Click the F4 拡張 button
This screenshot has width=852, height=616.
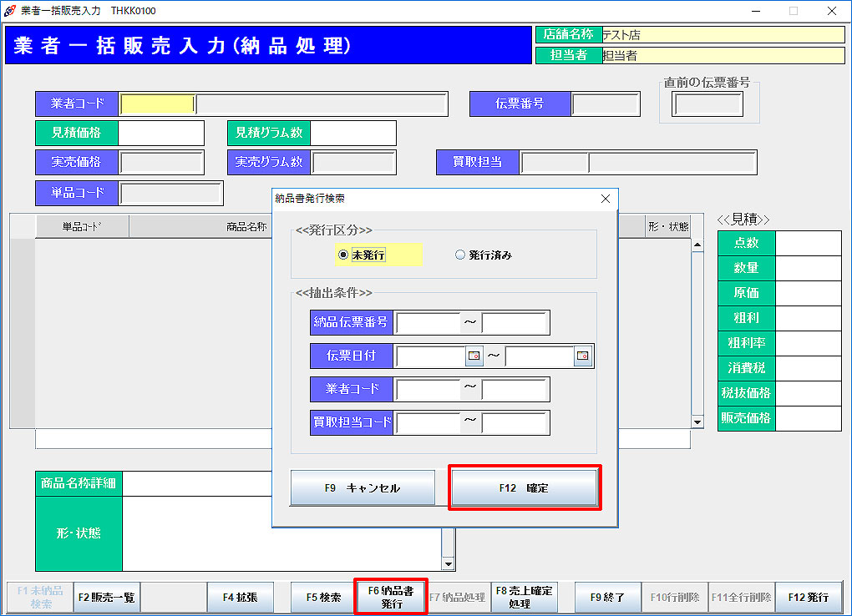pos(240,598)
